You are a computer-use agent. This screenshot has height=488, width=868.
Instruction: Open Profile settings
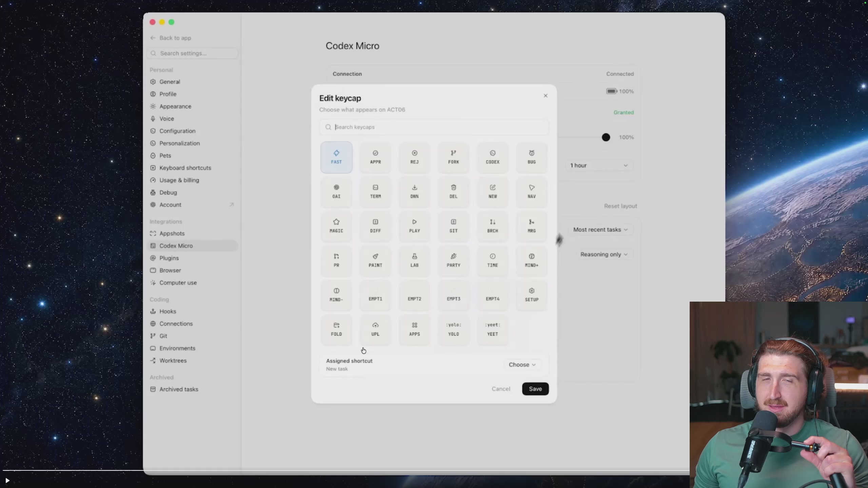click(193, 94)
